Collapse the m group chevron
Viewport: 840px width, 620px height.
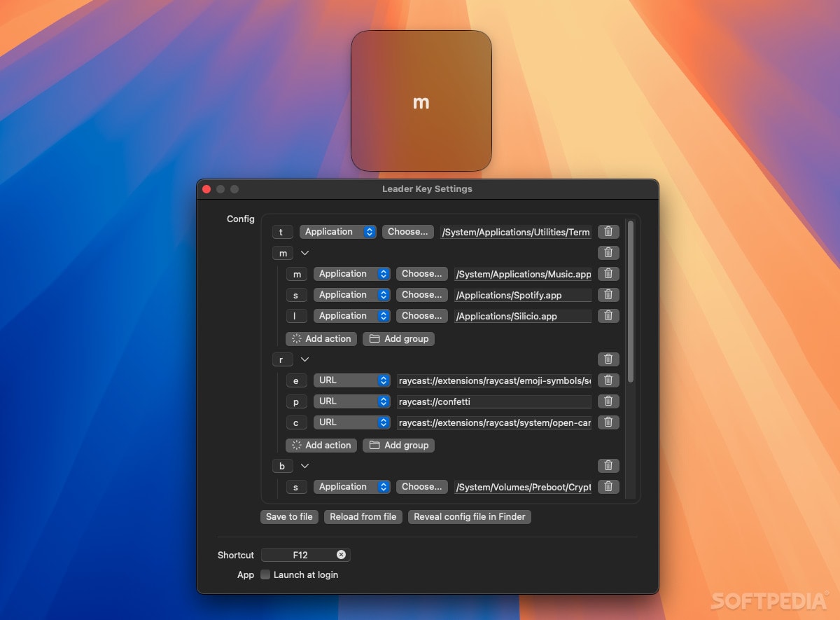[x=304, y=253]
